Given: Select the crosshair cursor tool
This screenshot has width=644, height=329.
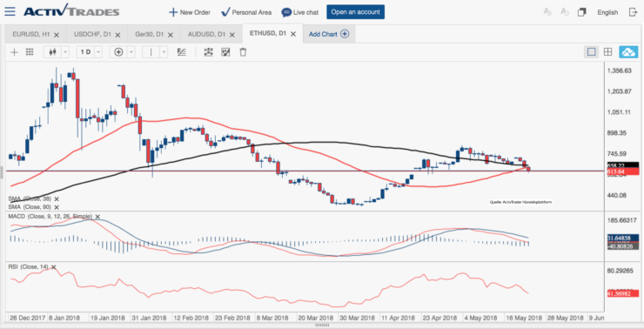Looking at the screenshot, I should (15, 52).
